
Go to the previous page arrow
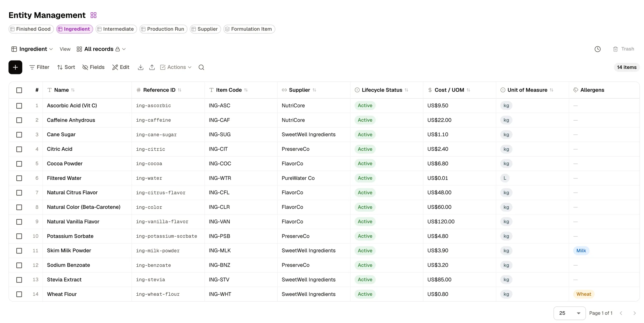click(621, 313)
